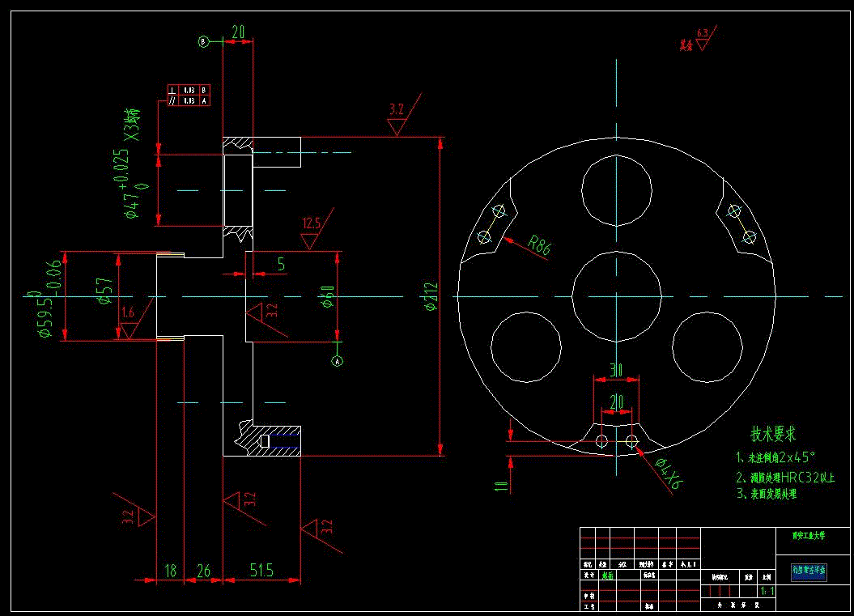Select the R86 radius label

click(x=539, y=245)
